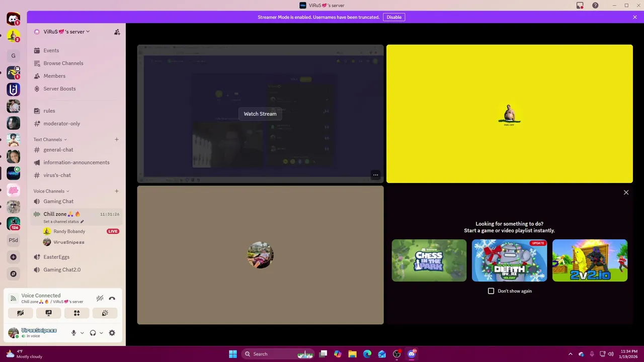Click the LIVE badge next to Randy Bobandy

113,231
